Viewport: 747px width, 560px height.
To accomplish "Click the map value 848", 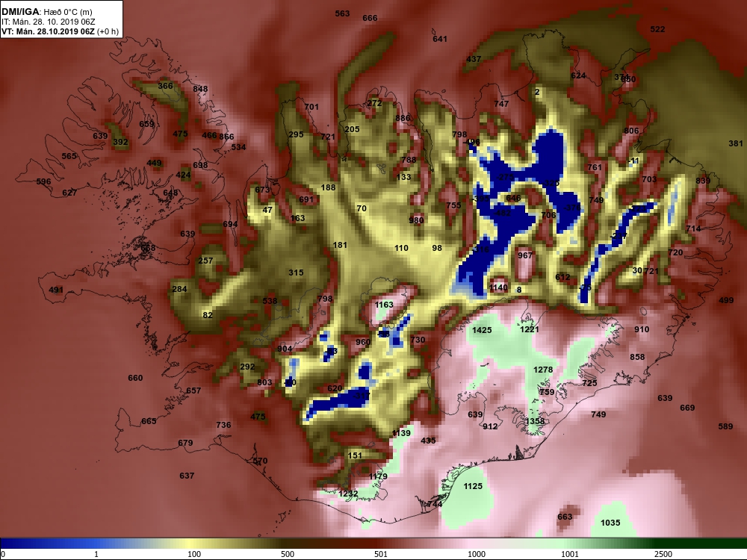I will pos(200,89).
